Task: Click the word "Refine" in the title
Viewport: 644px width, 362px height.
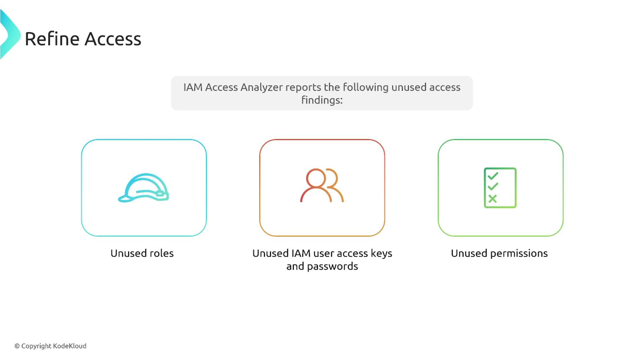Action: point(52,39)
